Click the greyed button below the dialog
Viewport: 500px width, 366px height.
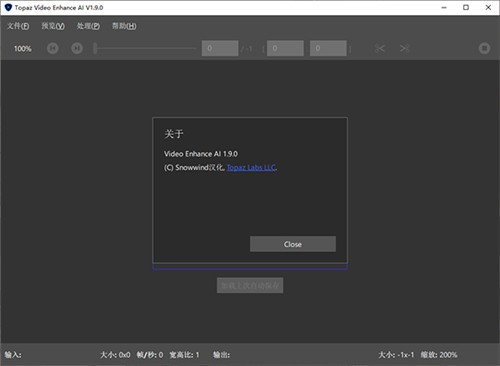[250, 285]
